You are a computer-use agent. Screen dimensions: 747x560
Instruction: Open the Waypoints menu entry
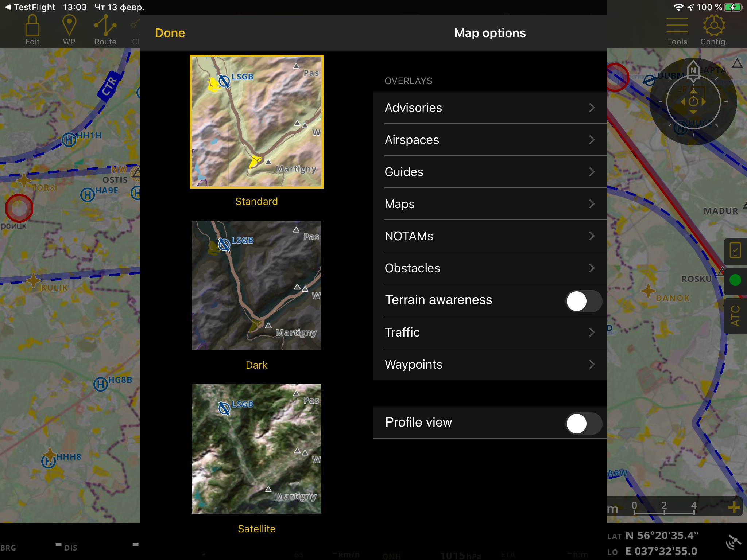490,364
